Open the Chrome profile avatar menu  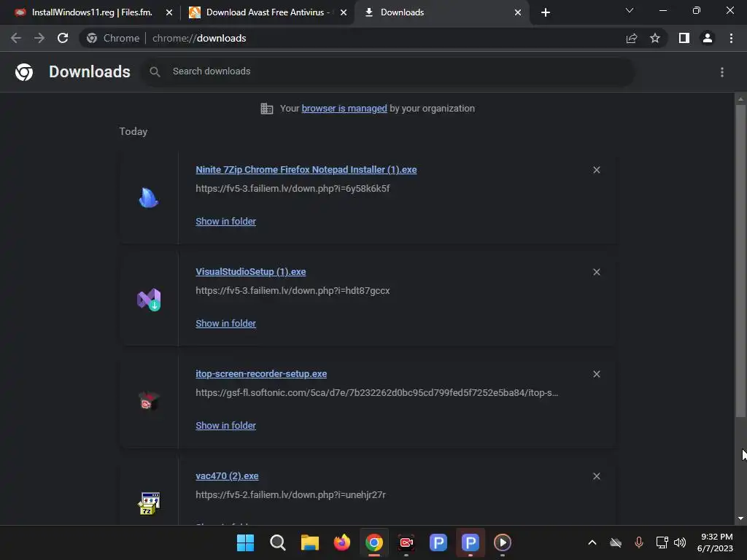click(708, 38)
